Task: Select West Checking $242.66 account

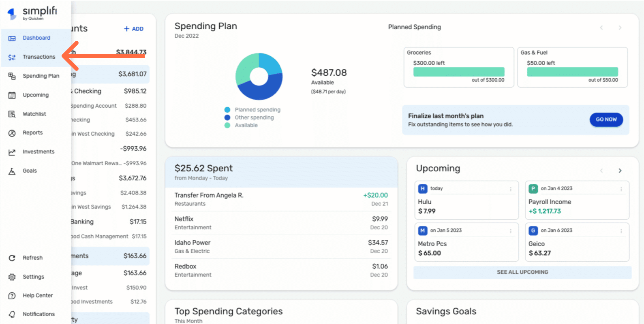Action: (x=109, y=134)
